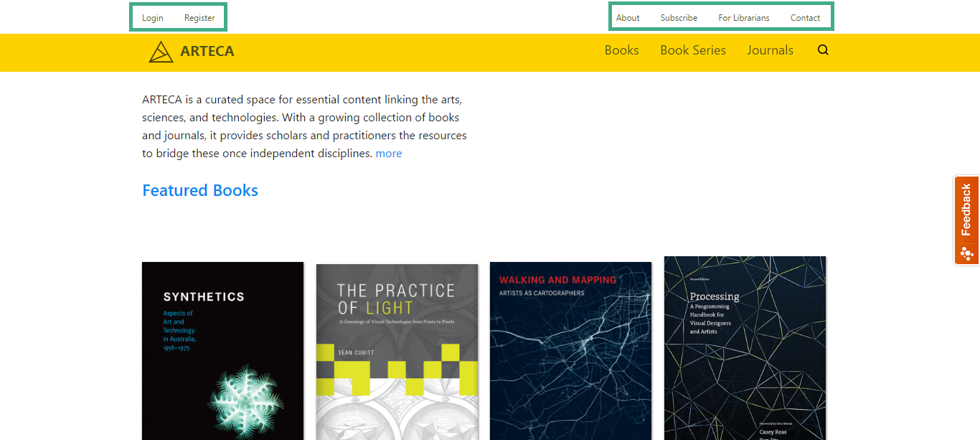Open the orange Feedback side tab
The height and width of the screenshot is (440, 980).
[x=966, y=210]
